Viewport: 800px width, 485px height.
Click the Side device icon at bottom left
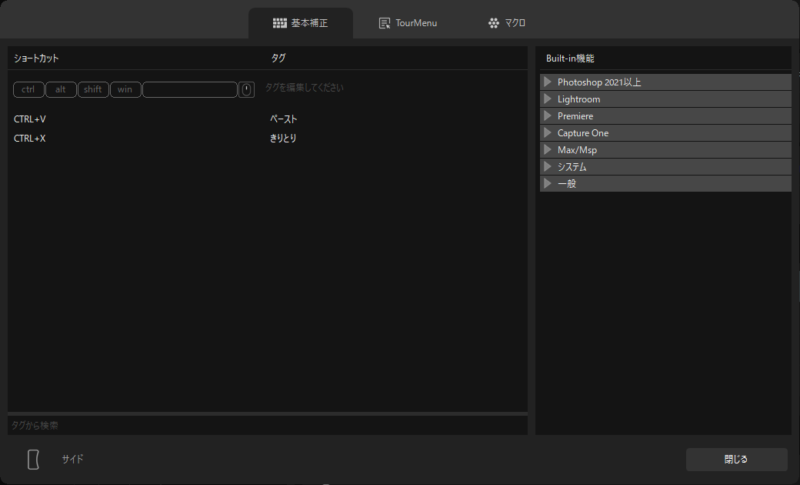click(x=33, y=459)
